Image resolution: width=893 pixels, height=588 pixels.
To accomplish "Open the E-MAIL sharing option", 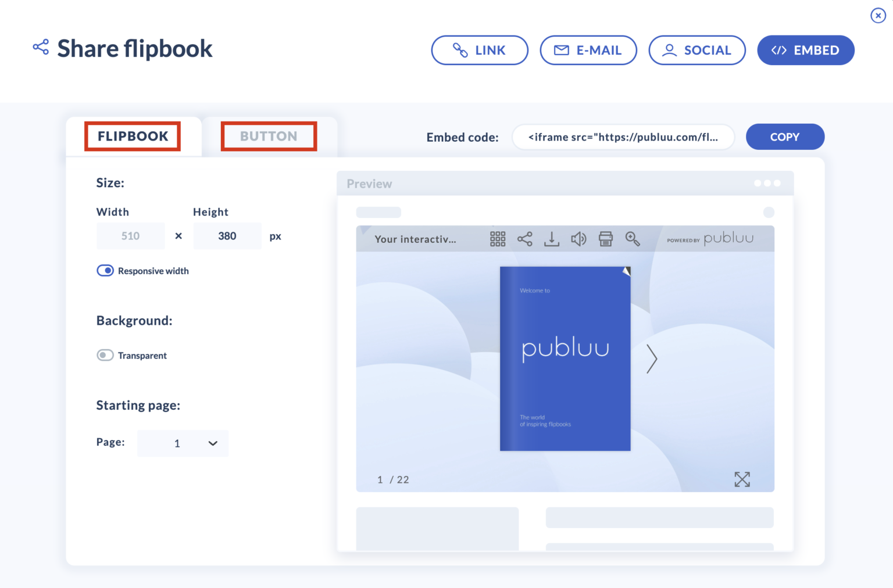I will (588, 50).
